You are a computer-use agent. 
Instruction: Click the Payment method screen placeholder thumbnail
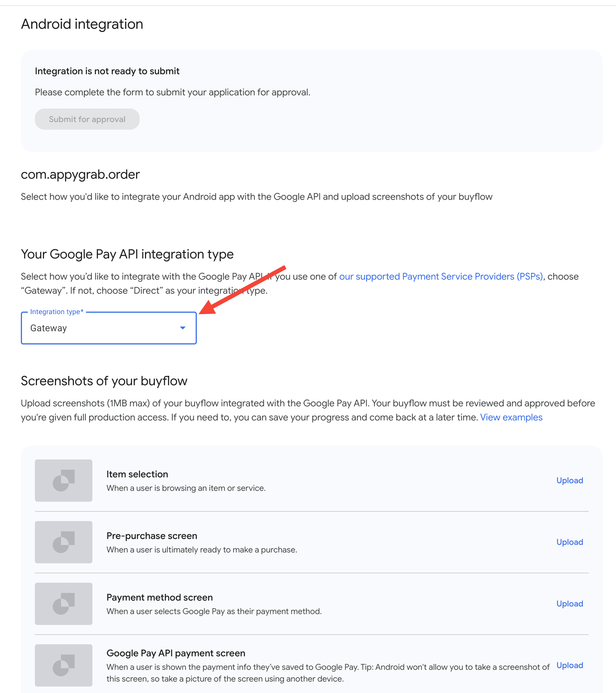(x=64, y=604)
